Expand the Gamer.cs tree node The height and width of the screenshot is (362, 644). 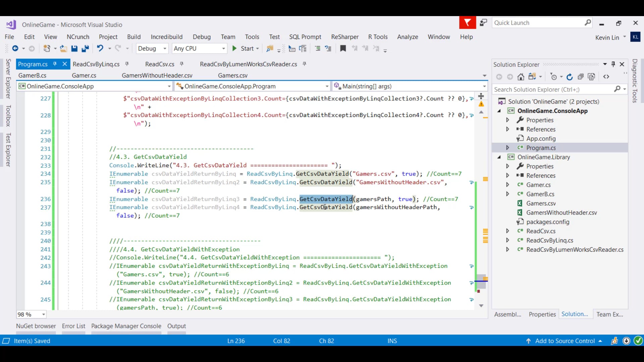[507, 185]
